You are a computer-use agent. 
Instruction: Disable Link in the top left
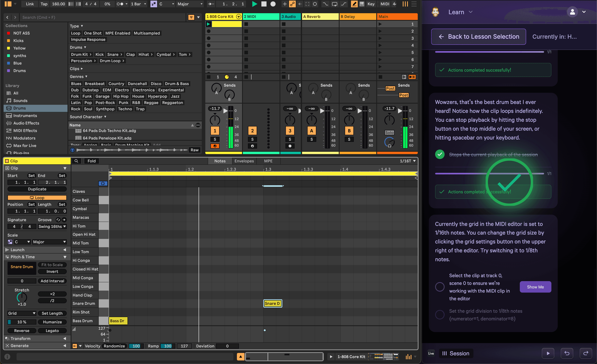(x=30, y=4)
